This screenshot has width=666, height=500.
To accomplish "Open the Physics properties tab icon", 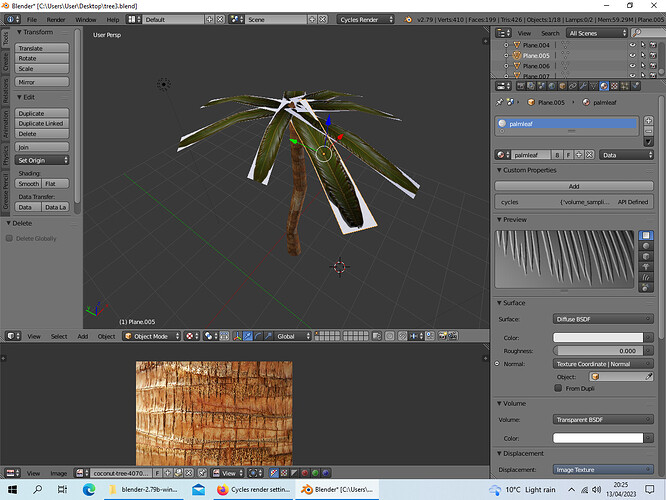I will (x=635, y=86).
